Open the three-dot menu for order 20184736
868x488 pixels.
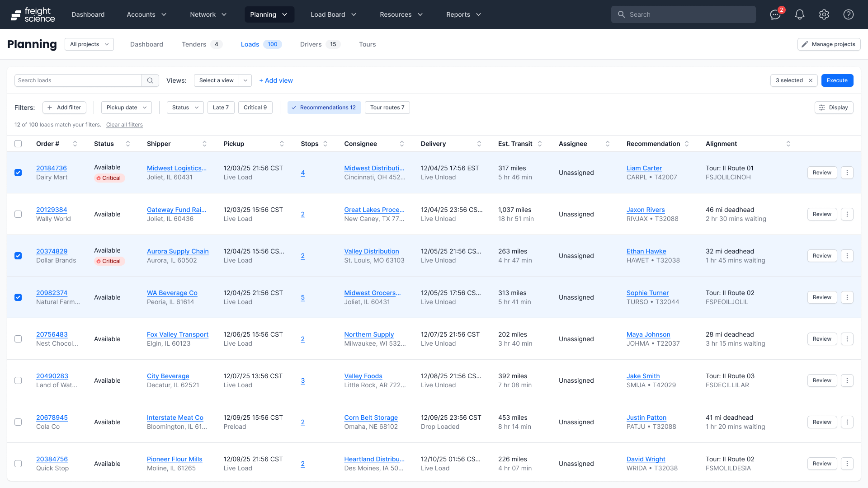(847, 173)
